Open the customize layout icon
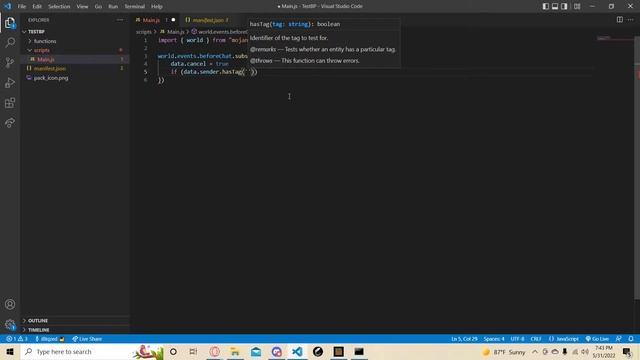The width and height of the screenshot is (640, 360). (x=577, y=6)
